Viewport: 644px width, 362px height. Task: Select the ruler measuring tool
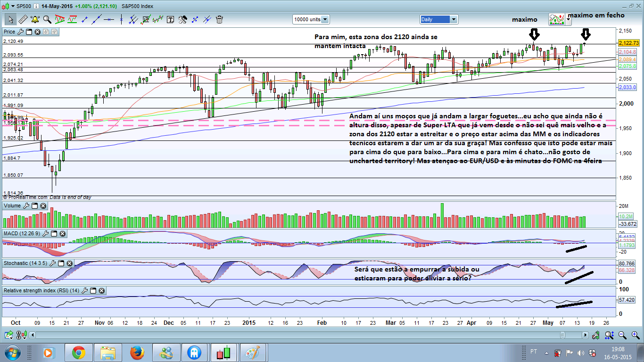click(23, 19)
